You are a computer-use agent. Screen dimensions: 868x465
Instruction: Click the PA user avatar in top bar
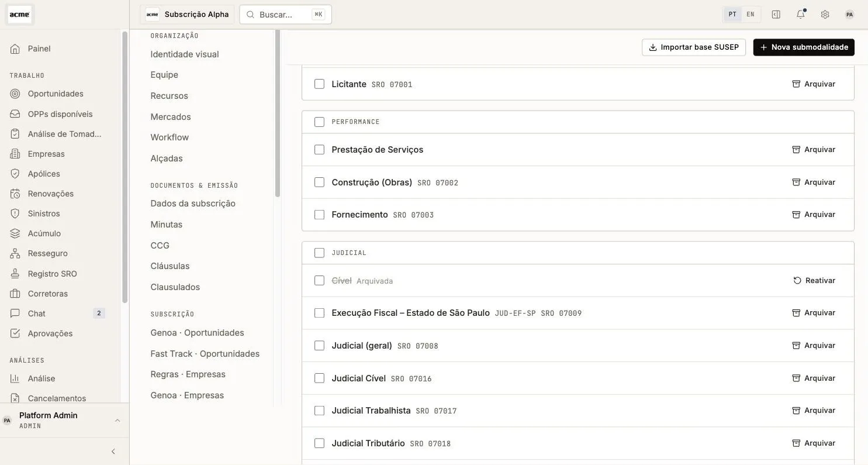(849, 15)
